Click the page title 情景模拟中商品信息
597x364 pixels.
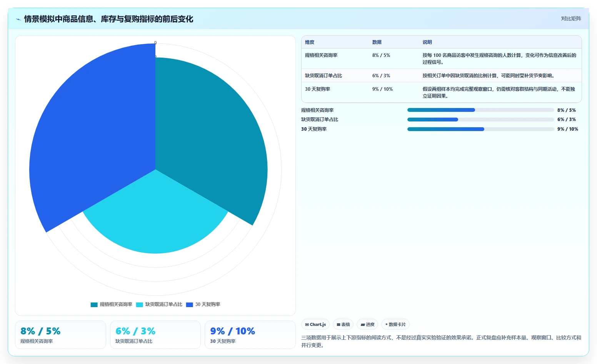108,19
